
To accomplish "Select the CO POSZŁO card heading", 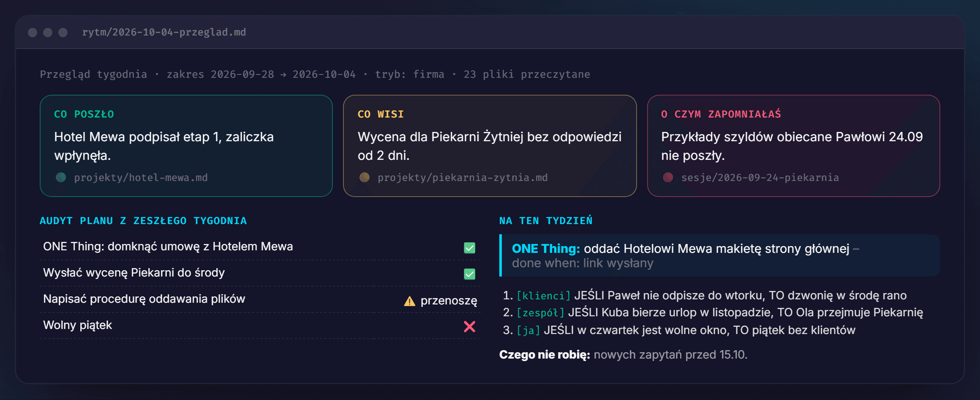I will 84,114.
